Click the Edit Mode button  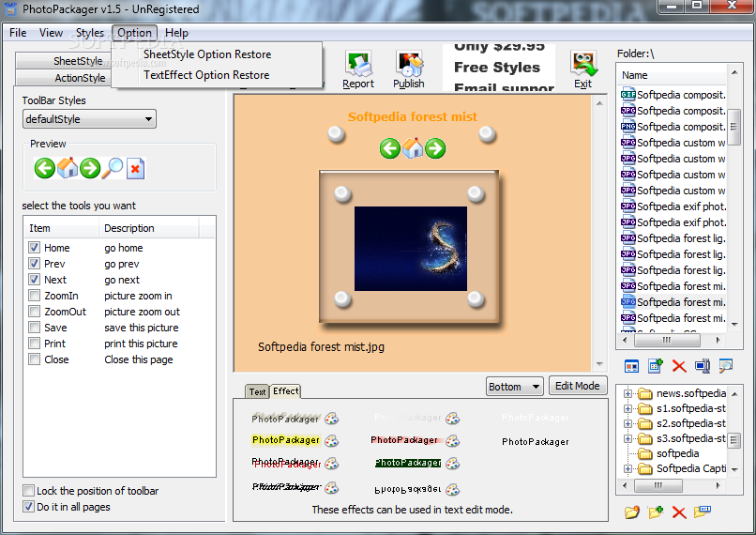coord(578,386)
